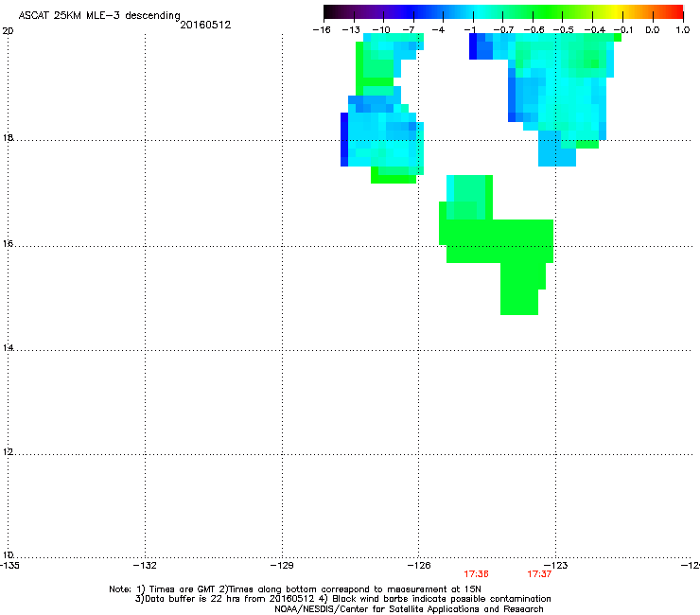Click the latitude axis label 12
The image size is (700, 615).
point(8,451)
